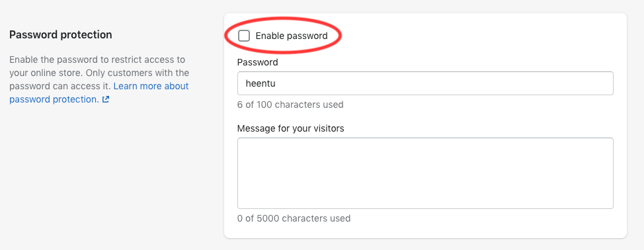Click the 'Enable the password to restrict access' description
Viewport: 644px width, 250px height.
(97, 60)
